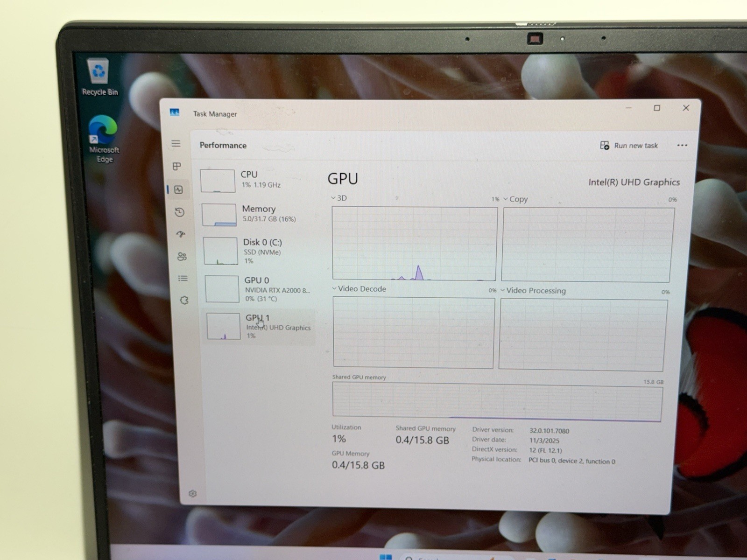The width and height of the screenshot is (747, 560).
Task: Click the DirectX version 12 (FL 12.1)
Action: pos(545,450)
